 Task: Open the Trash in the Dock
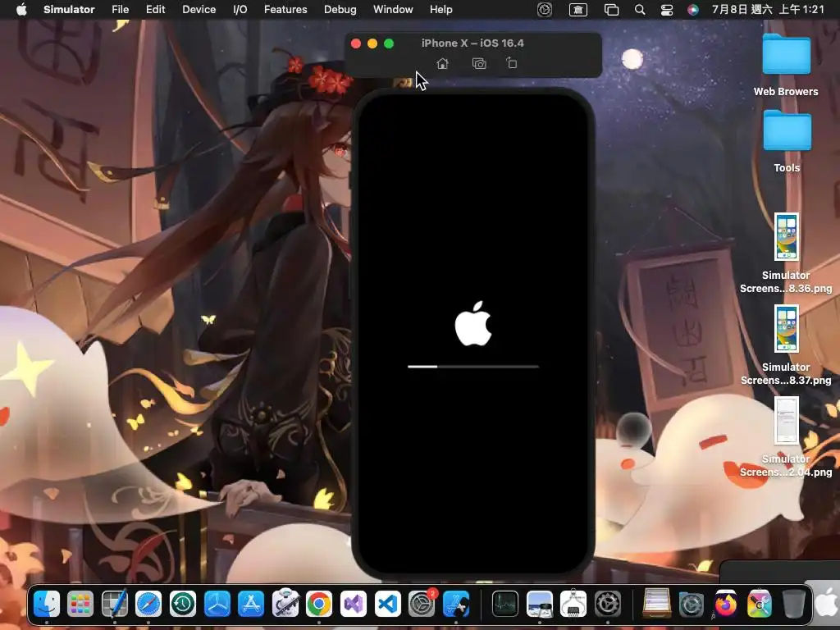[x=793, y=604]
